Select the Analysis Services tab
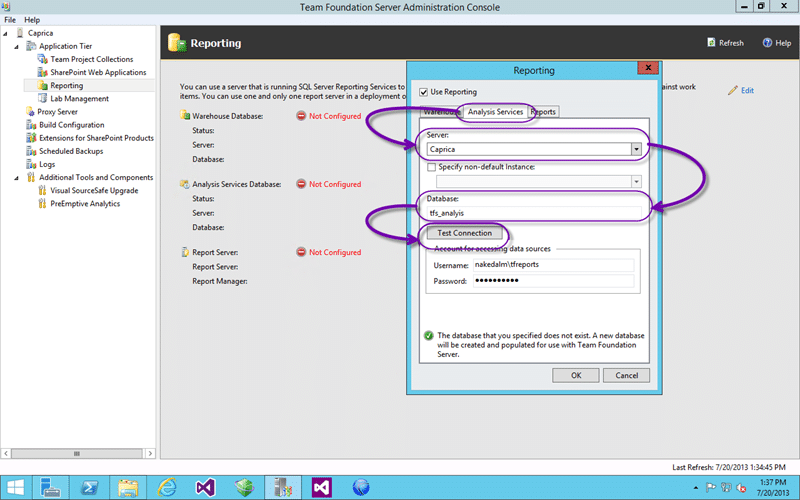Screen dimensions: 800x500 (x=495, y=112)
